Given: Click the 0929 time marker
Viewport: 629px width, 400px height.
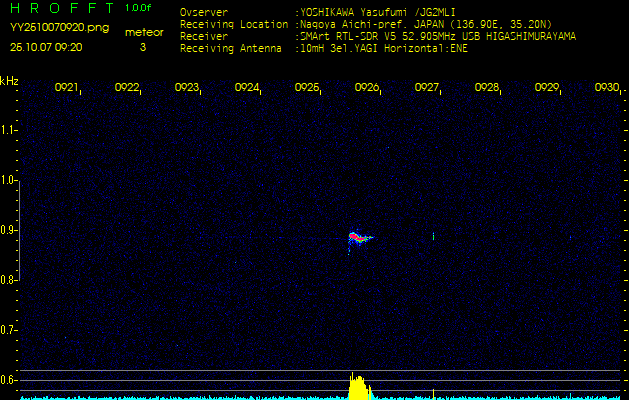Looking at the screenshot, I should click(x=546, y=87).
